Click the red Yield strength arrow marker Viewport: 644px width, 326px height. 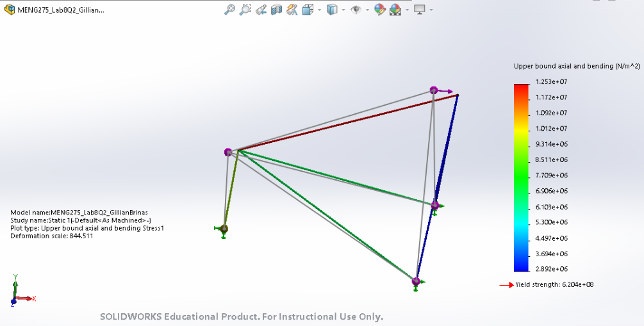click(x=506, y=285)
